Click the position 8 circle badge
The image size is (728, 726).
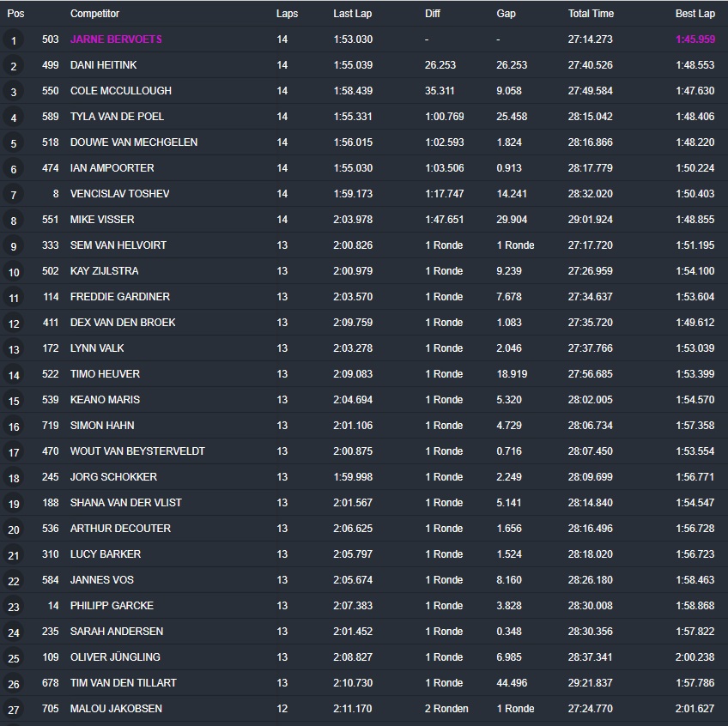click(14, 221)
